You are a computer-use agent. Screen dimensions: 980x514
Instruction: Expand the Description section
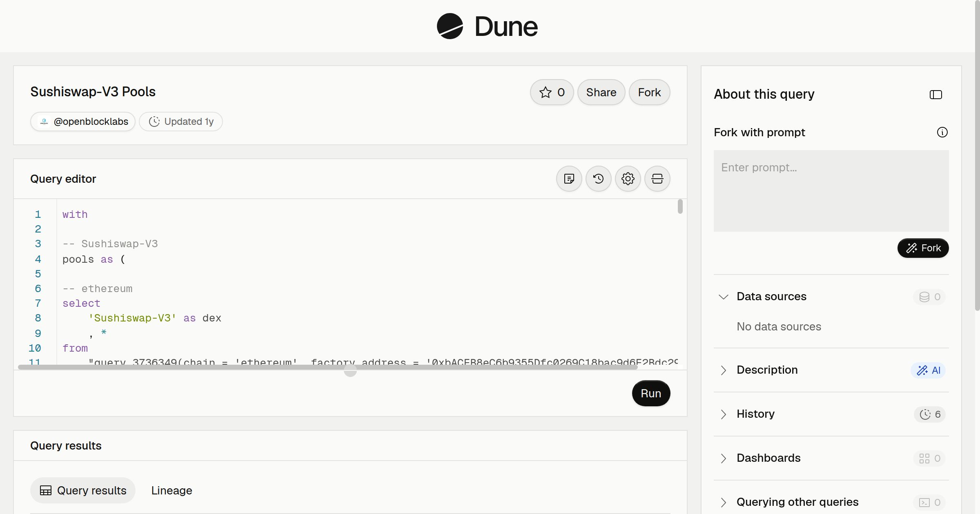pyautogui.click(x=723, y=370)
